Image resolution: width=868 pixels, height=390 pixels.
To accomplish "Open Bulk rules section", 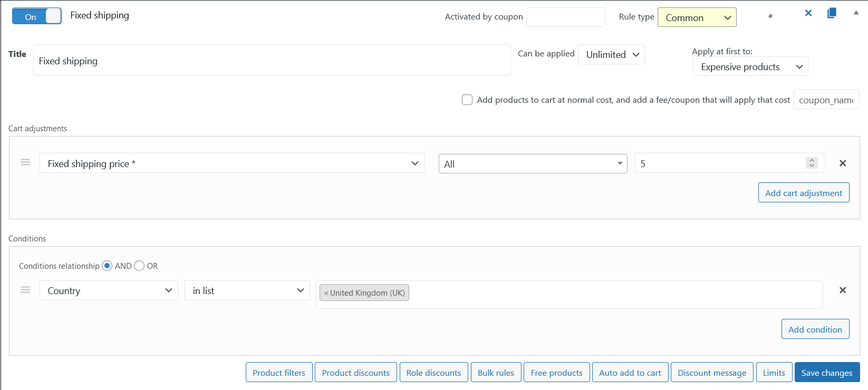I will (496, 372).
